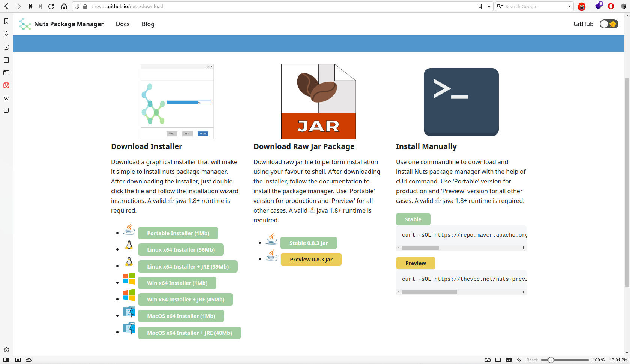The image size is (630, 364).
Task: Open the GitHub link
Action: (583, 24)
